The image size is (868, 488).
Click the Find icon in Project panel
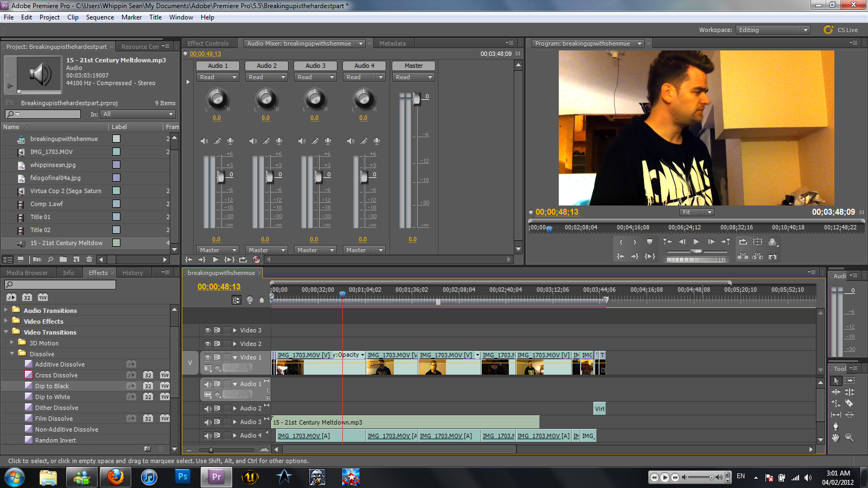50,260
